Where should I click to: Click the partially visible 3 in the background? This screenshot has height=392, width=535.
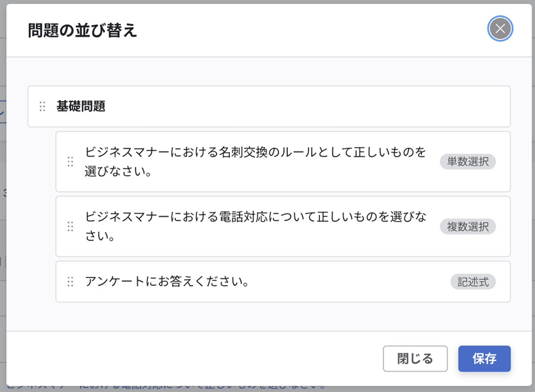coord(5,193)
